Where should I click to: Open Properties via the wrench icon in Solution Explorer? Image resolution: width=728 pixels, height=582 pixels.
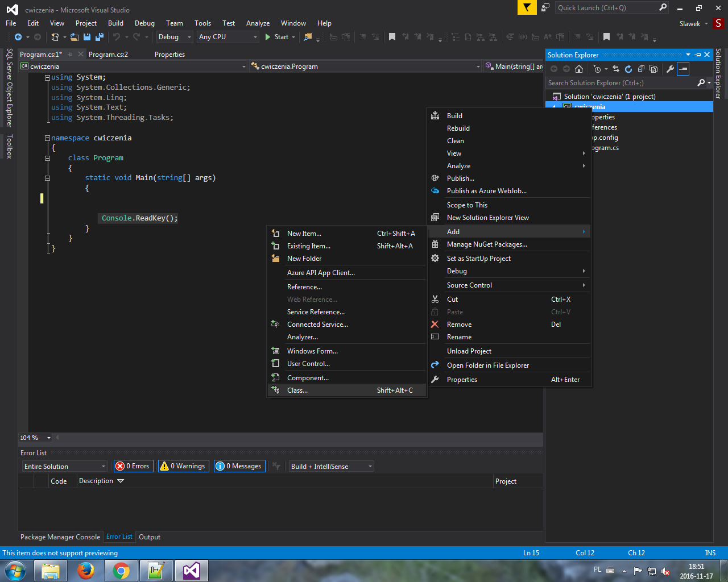tap(670, 69)
